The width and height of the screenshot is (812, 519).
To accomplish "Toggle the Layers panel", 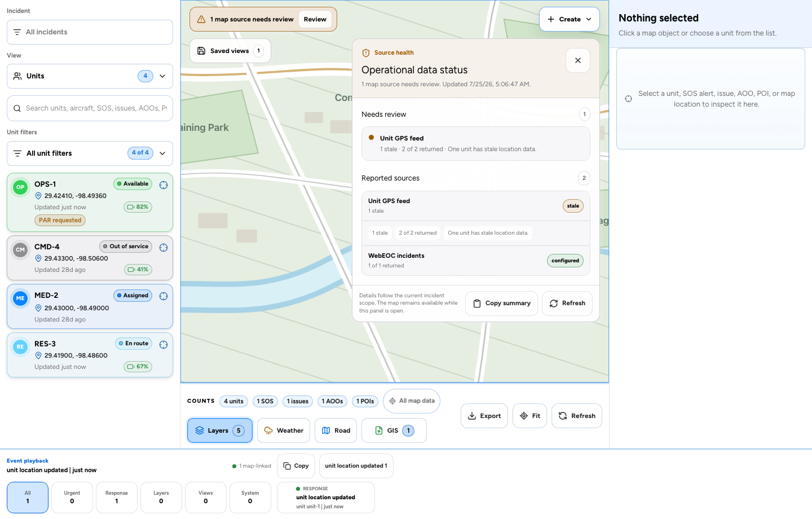I will [x=220, y=430].
